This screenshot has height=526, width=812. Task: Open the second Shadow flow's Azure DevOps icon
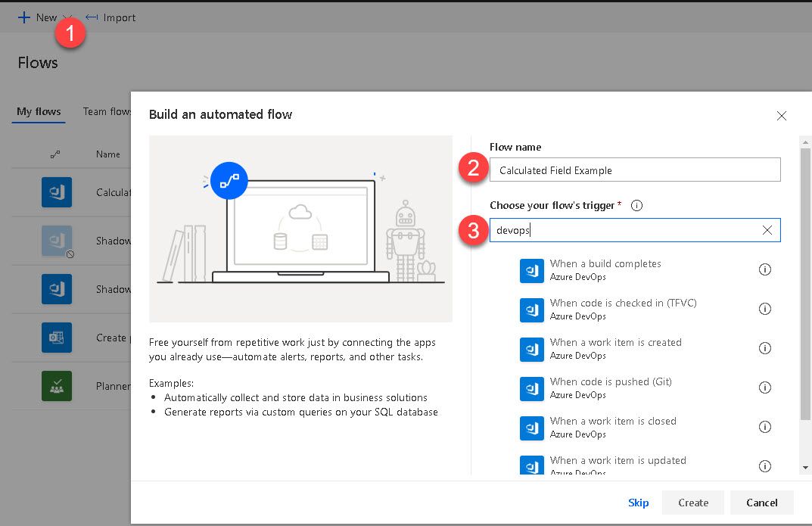pos(57,289)
